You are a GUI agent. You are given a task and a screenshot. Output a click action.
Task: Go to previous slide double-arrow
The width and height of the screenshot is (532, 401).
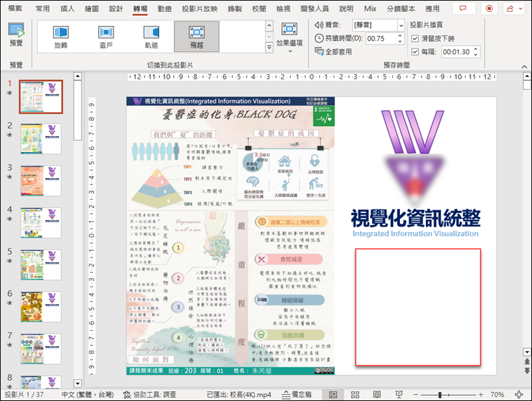(x=527, y=362)
